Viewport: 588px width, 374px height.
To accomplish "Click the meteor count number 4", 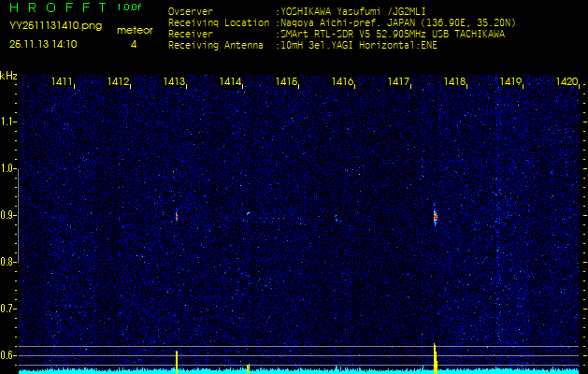I will (x=133, y=44).
